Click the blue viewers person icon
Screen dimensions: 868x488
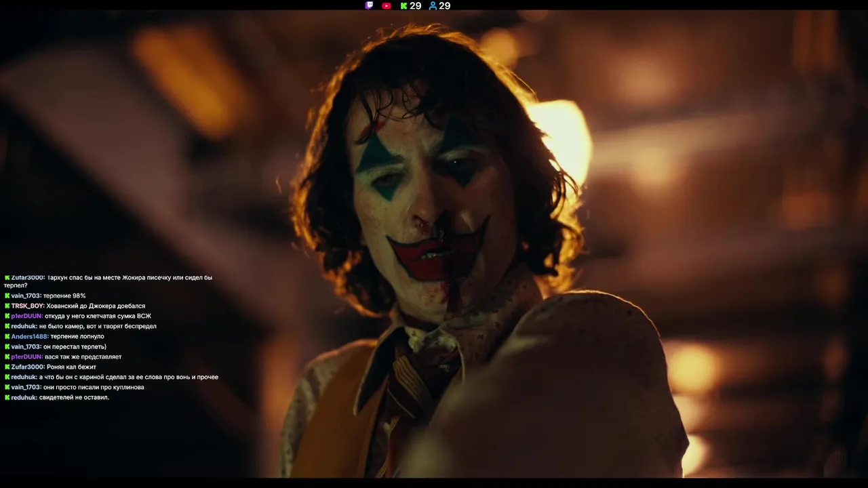(433, 5)
